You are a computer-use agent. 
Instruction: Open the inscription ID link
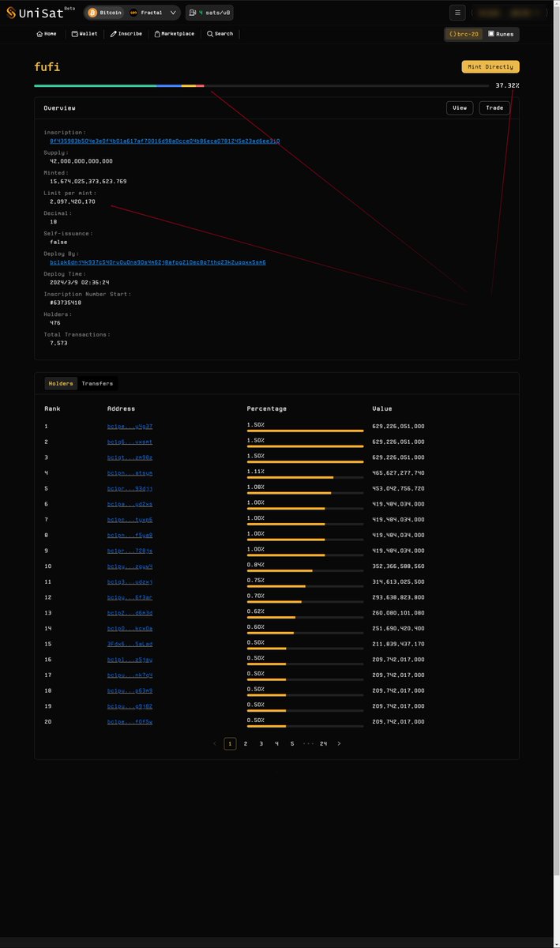(165, 141)
